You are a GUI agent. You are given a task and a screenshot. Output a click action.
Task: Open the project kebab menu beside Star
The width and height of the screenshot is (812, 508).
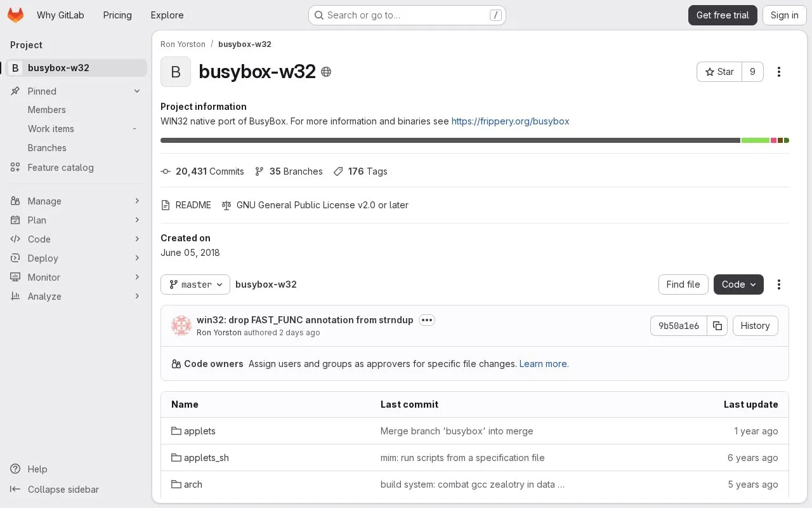tap(778, 72)
